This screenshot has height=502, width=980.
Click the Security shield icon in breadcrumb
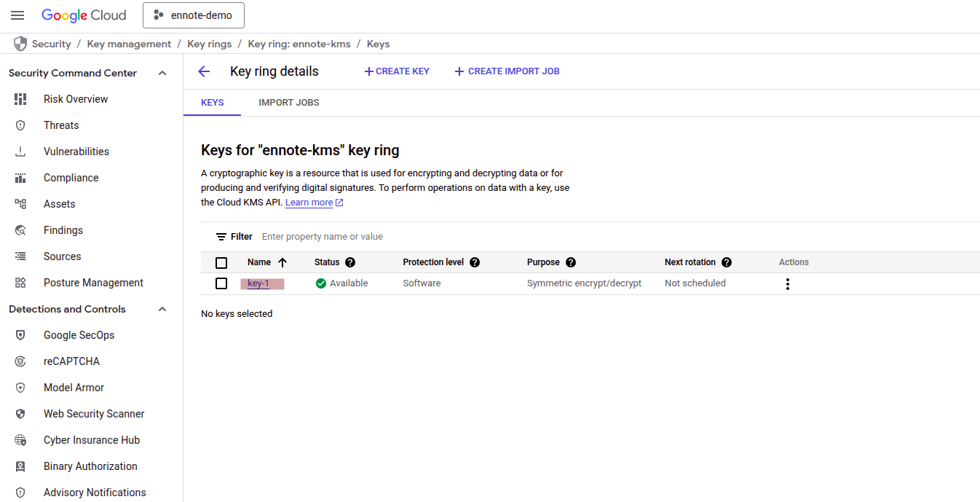20,44
